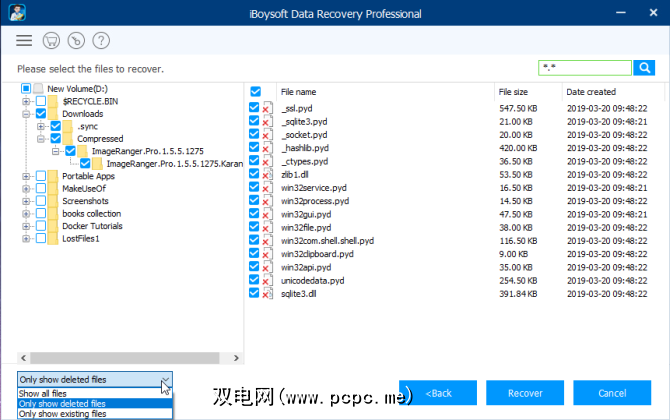Click the <Back button
Screen dimensions: 670x420
coord(438,393)
